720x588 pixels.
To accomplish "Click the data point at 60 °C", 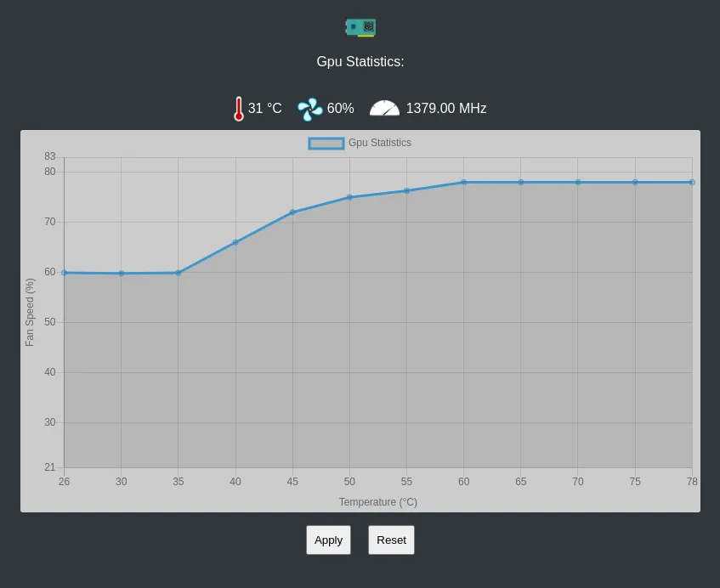I will pyautogui.click(x=463, y=181).
